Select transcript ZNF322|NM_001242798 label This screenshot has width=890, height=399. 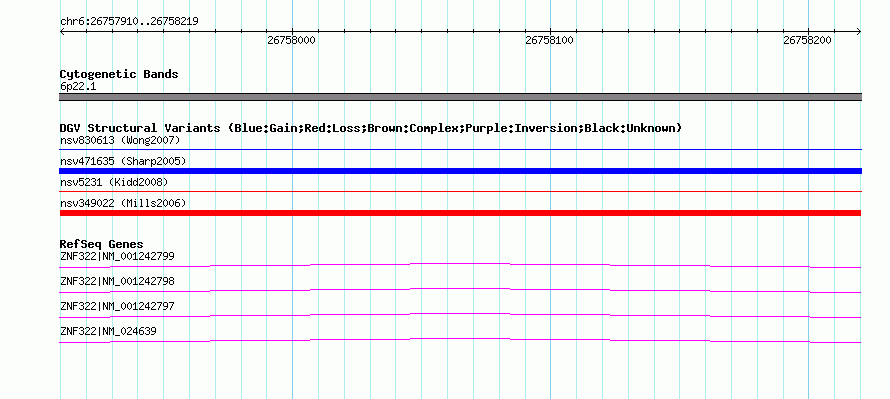117,282
